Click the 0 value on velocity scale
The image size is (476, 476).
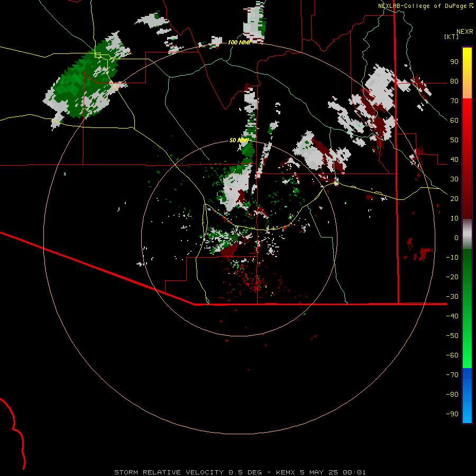tap(456, 238)
